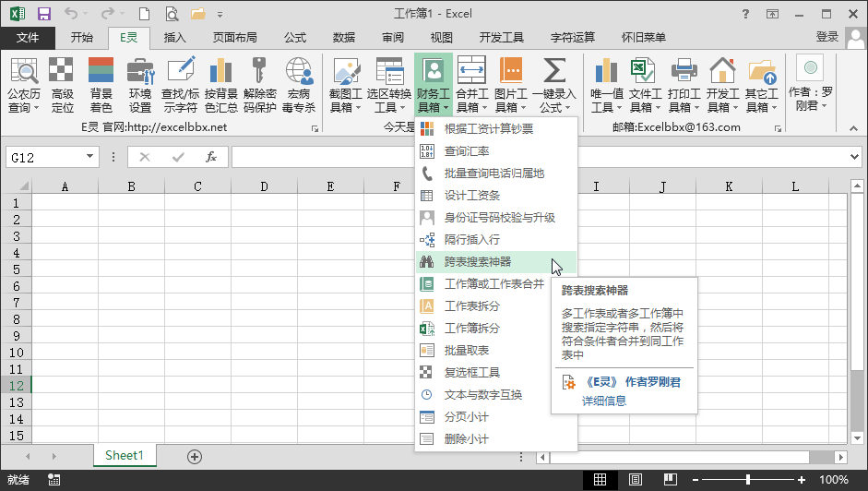Choose 查询汇率 from the menu
This screenshot has height=491, width=868.
click(496, 150)
